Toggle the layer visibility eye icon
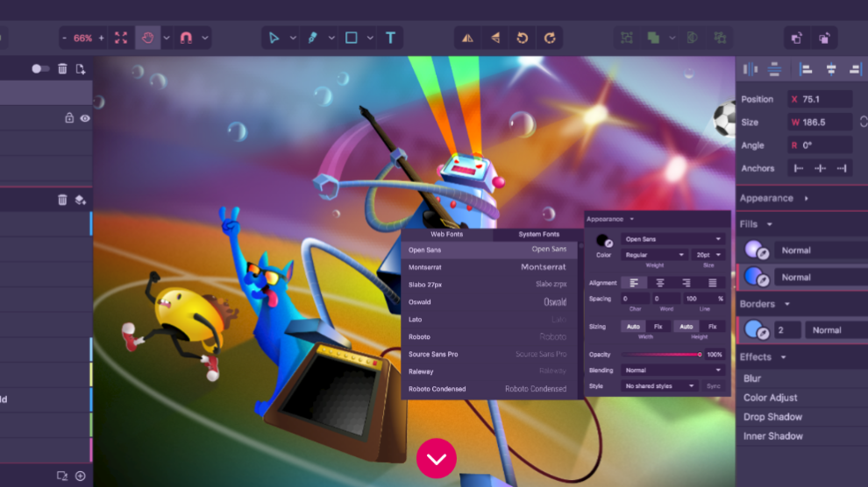 click(85, 118)
